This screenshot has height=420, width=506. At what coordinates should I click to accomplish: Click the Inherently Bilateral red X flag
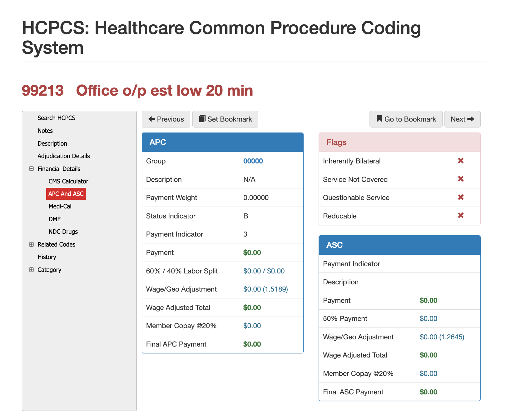(x=460, y=161)
